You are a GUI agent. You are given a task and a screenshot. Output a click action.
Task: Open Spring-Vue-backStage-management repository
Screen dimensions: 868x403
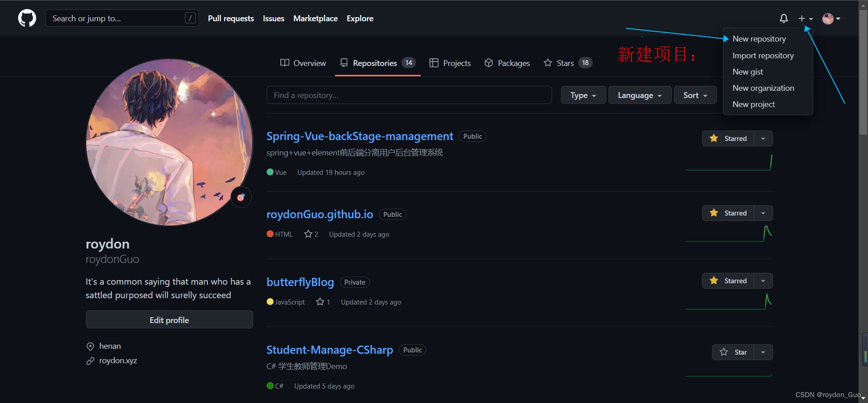tap(359, 136)
